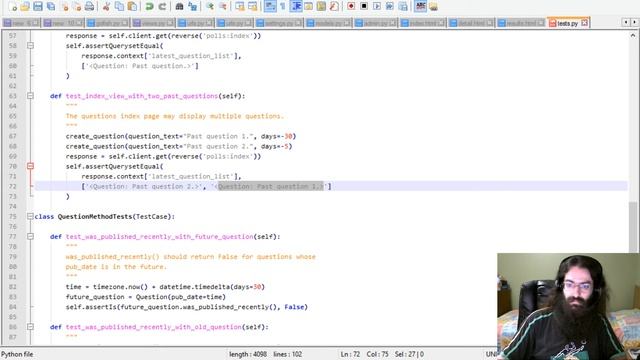Screen dimensions: 640x360
Task: Collapse test_index_view_with_two_past_questions fold at line 63
Action: 30,96
